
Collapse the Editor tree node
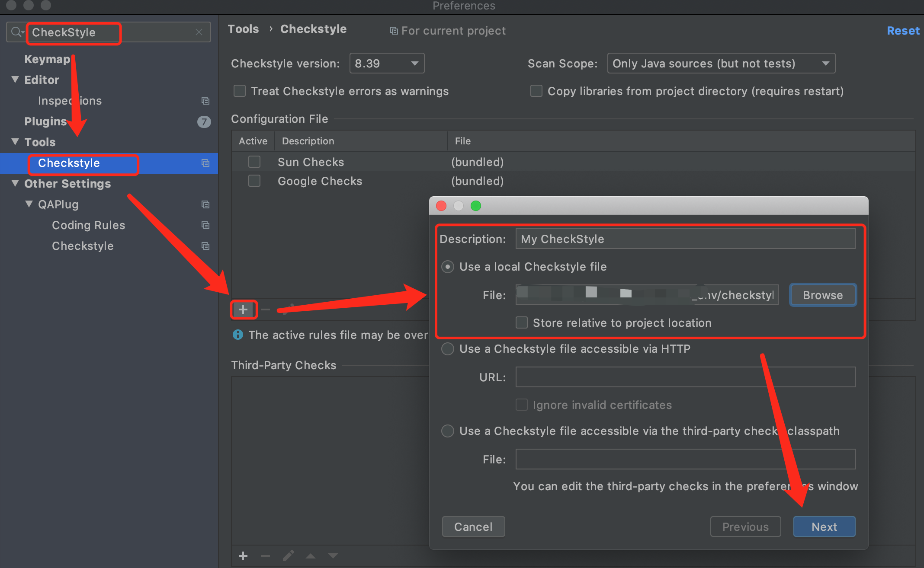(15, 80)
